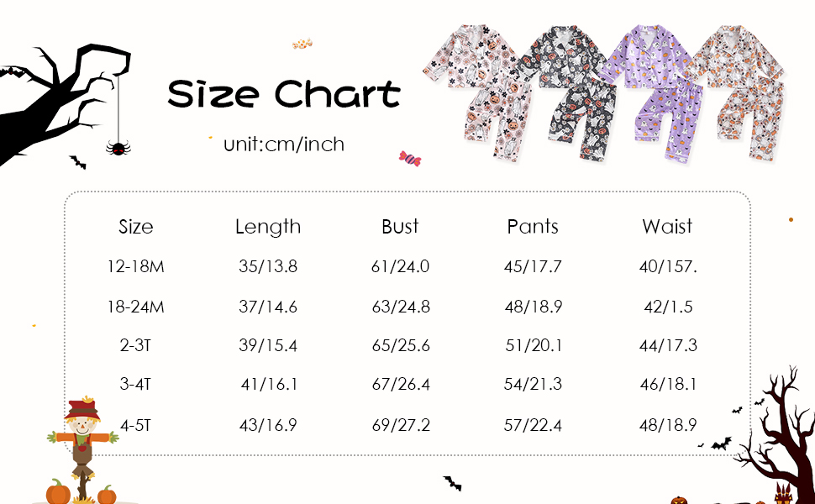This screenshot has width=815, height=504.
Task: Click the scarecrow with the red hat
Action: (x=82, y=441)
